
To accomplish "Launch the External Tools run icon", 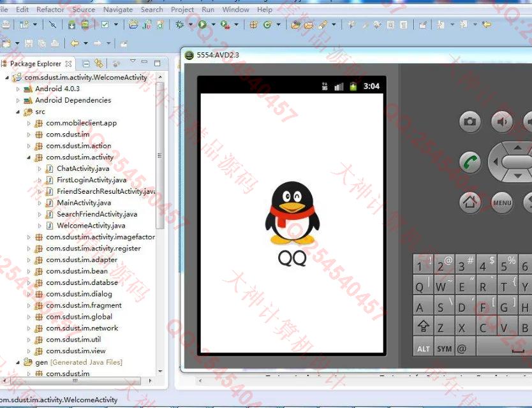I will point(225,24).
